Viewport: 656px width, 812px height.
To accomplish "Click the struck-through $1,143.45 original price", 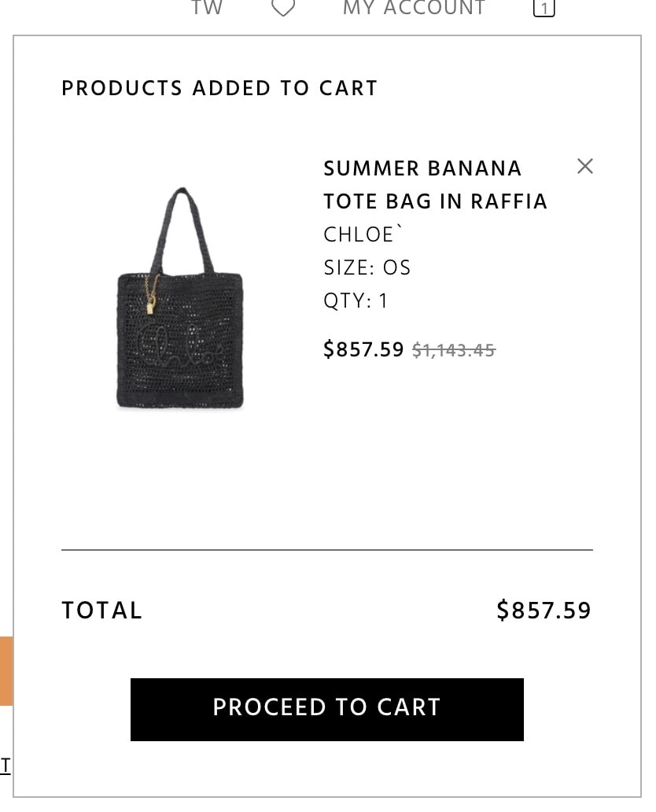I will coord(454,351).
